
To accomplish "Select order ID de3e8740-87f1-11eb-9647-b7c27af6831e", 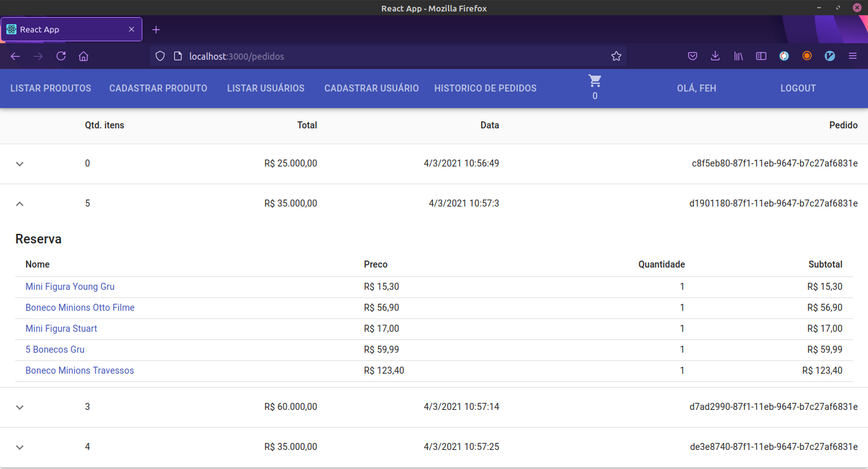I will [x=774, y=447].
